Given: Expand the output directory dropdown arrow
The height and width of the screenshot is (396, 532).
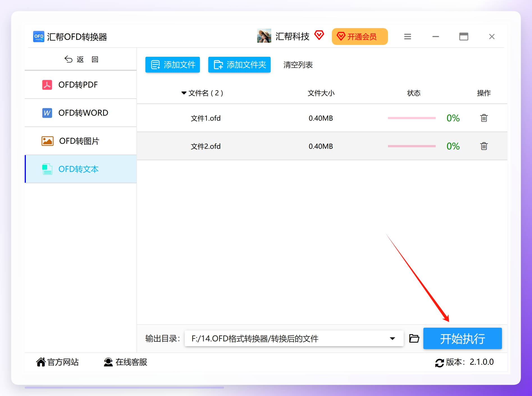Looking at the screenshot, I should coord(392,338).
